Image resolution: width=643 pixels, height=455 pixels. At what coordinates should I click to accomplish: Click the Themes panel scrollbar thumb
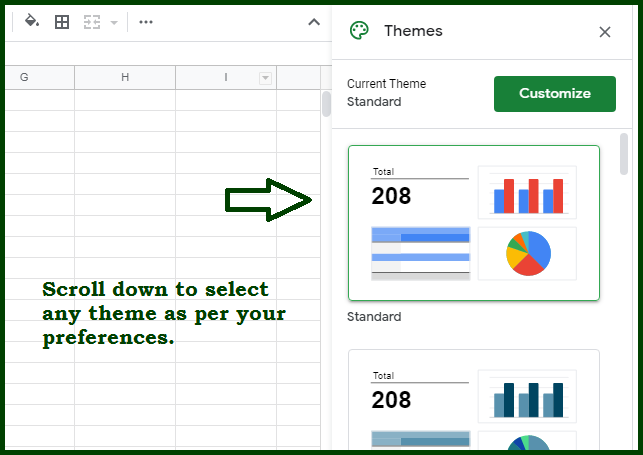coord(624,154)
